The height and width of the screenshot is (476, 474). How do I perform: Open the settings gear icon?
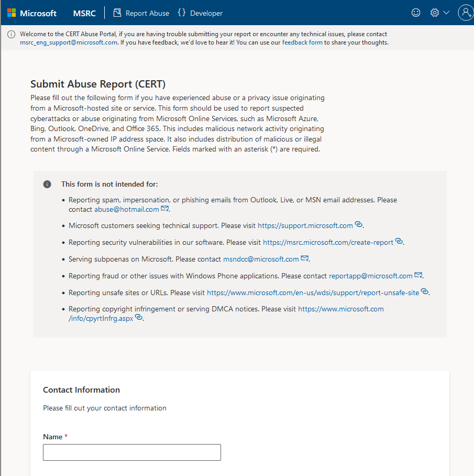click(435, 13)
